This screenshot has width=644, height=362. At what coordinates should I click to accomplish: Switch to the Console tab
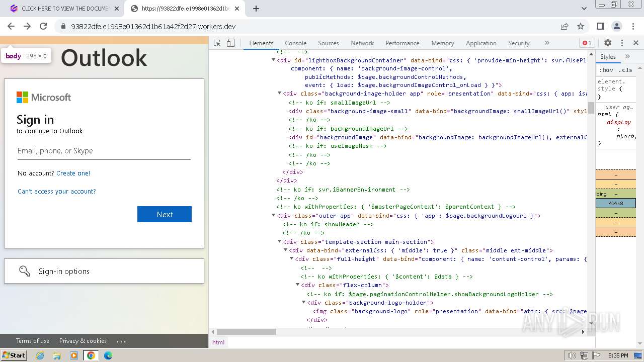(295, 43)
